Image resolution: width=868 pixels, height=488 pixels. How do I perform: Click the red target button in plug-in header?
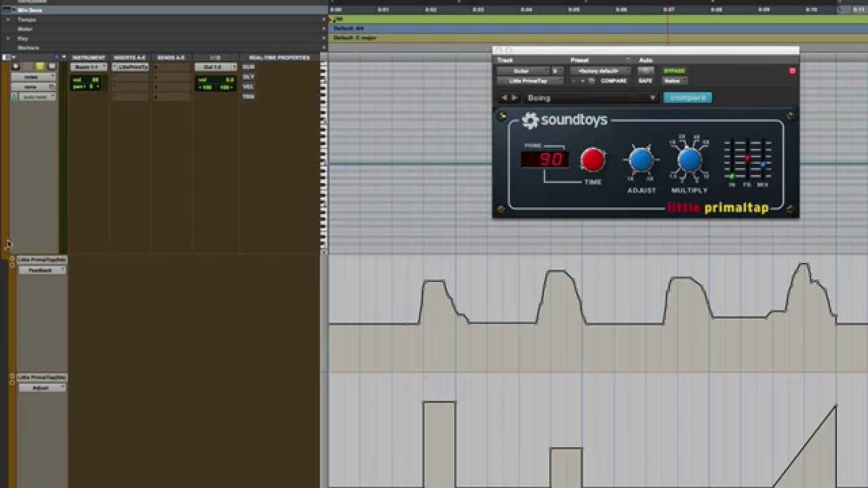(x=792, y=70)
